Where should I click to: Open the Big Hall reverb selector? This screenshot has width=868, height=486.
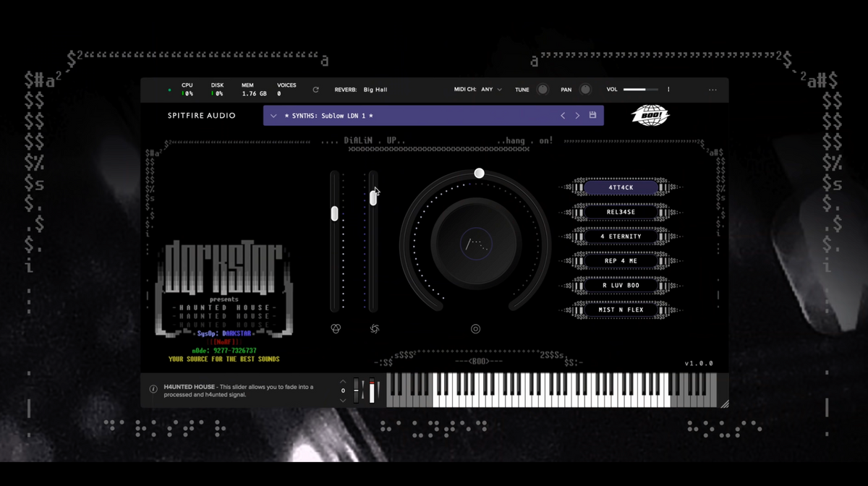click(375, 90)
